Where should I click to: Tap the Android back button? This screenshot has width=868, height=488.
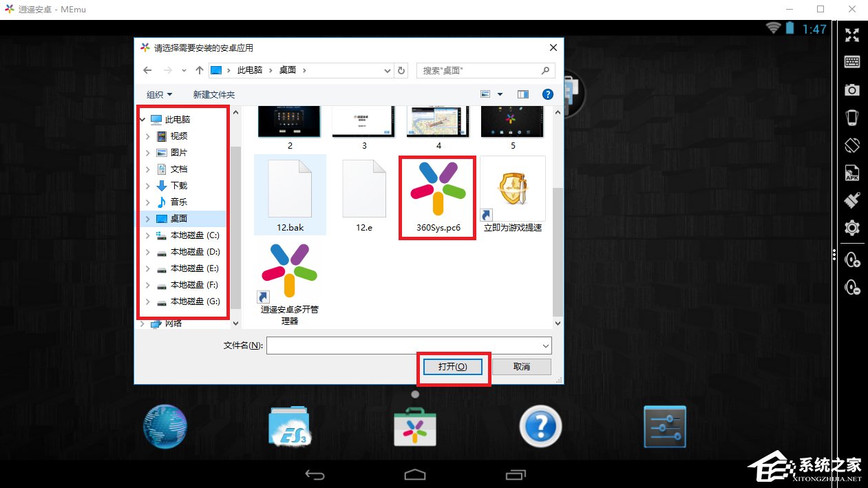315,474
